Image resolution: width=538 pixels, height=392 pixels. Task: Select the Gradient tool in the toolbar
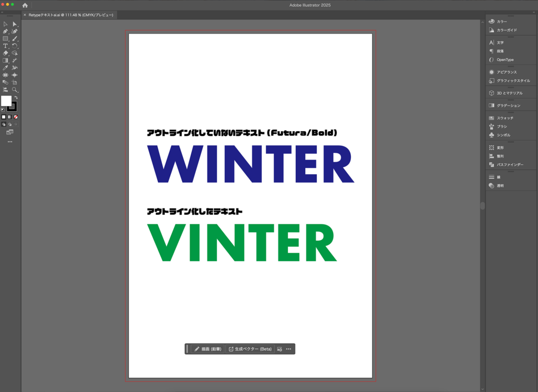coord(5,61)
